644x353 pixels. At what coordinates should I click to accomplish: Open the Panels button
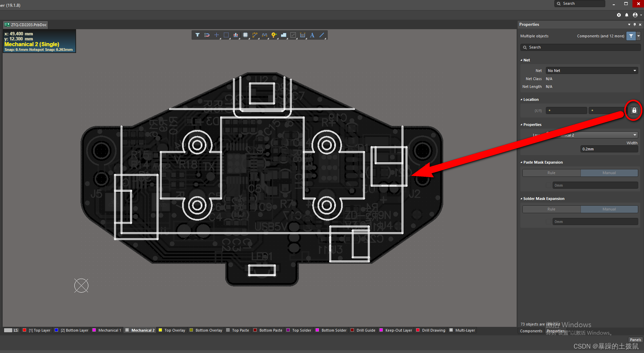635,340
